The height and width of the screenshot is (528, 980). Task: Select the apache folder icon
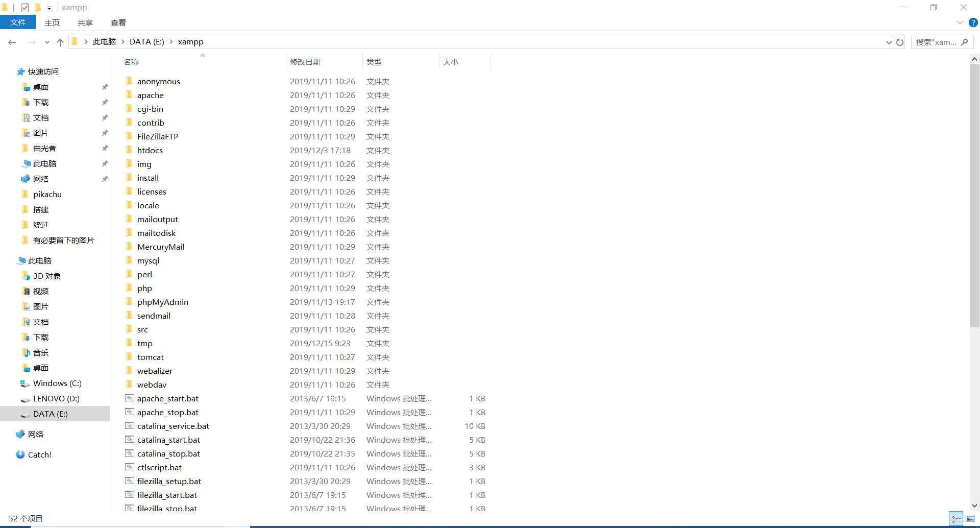click(x=129, y=94)
